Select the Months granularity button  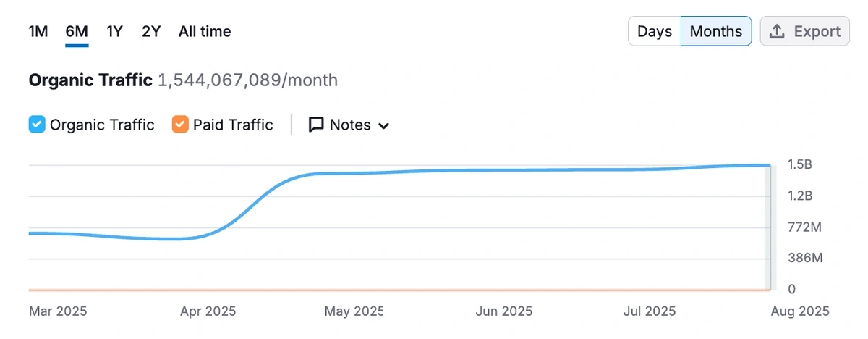(x=716, y=31)
